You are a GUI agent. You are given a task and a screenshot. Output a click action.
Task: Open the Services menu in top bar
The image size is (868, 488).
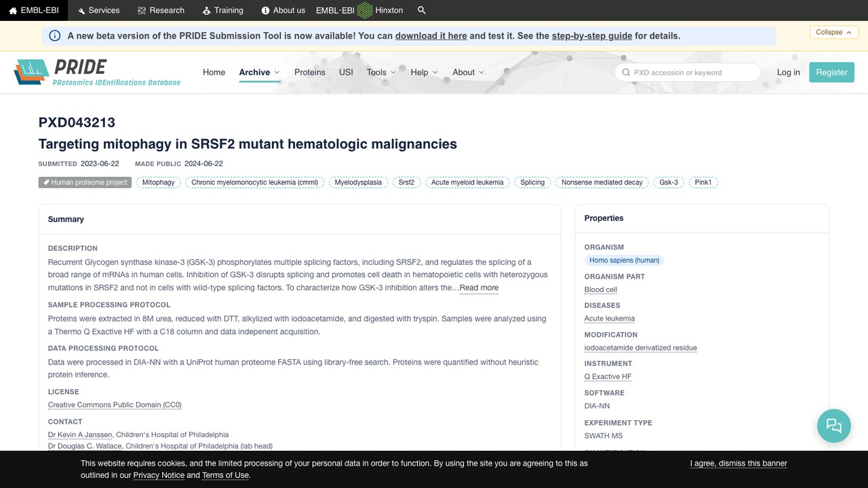point(98,10)
